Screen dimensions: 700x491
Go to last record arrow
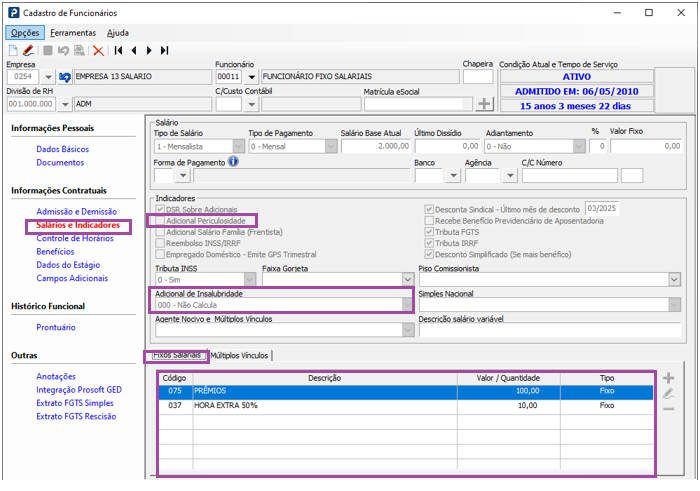(164, 50)
